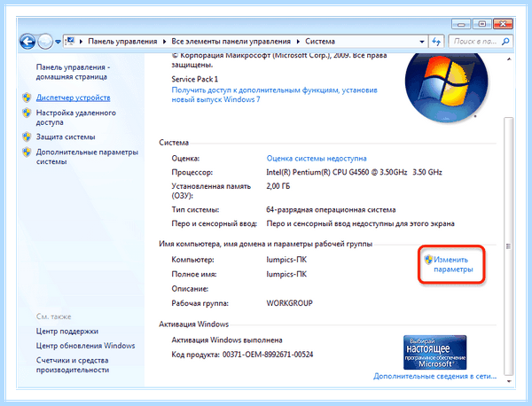The height and width of the screenshot is (406, 532).
Task: Select Service Pack 1 text
Action: (x=195, y=80)
